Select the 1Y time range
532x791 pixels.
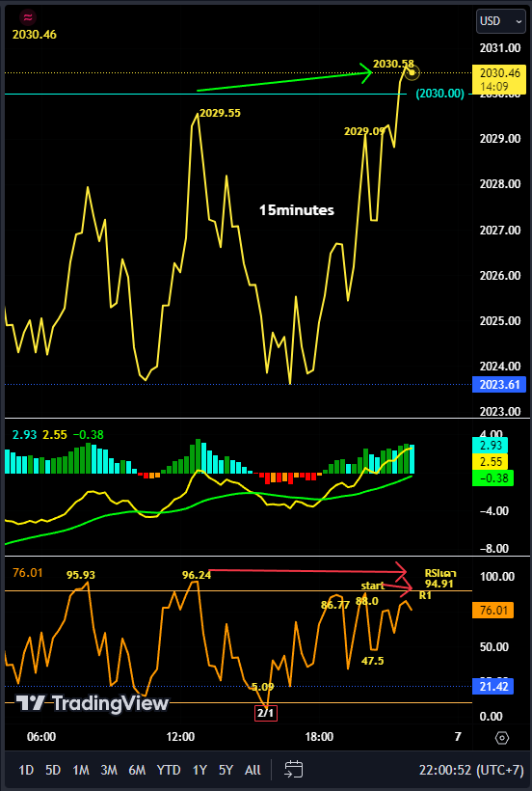[x=199, y=770]
